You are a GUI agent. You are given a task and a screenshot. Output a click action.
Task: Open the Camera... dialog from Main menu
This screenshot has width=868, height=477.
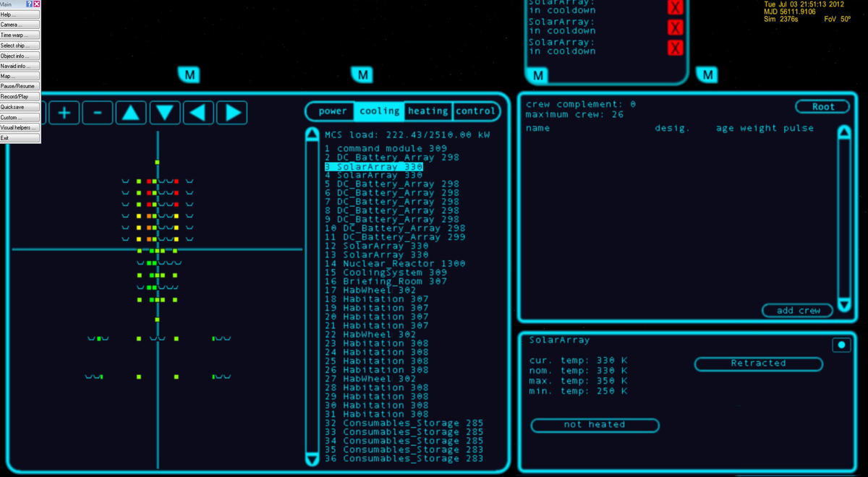tap(20, 25)
